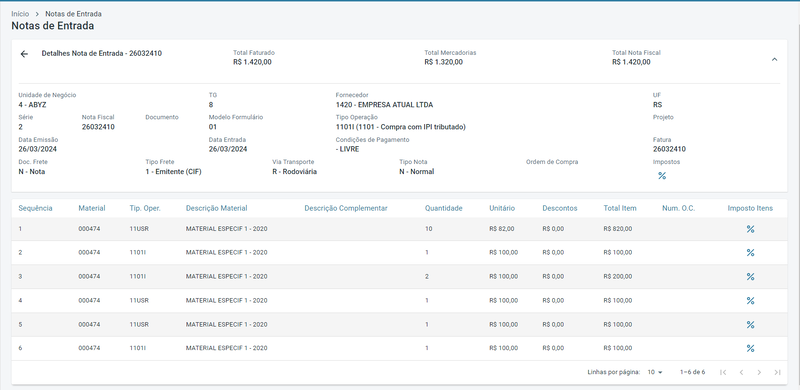Click Tipo Nota value N - Normal

click(416, 172)
